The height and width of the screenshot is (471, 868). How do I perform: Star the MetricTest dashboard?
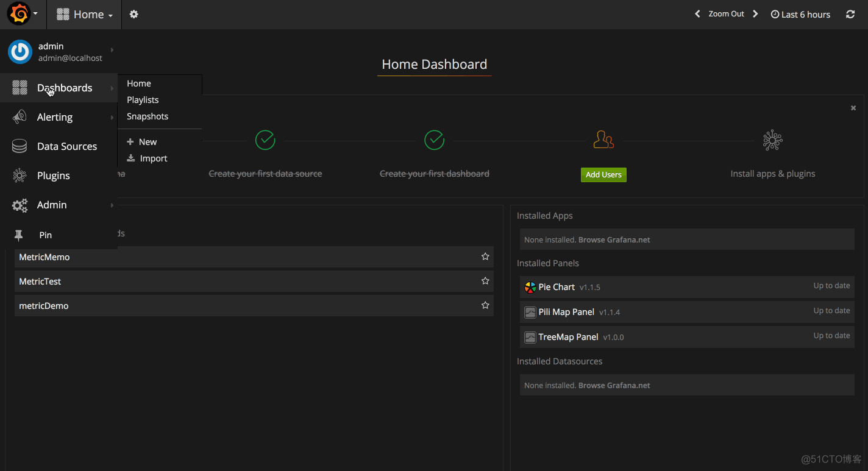tap(485, 281)
